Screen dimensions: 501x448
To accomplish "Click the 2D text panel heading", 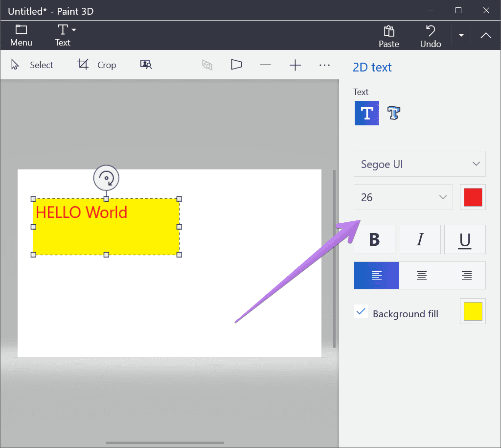I will (x=372, y=67).
